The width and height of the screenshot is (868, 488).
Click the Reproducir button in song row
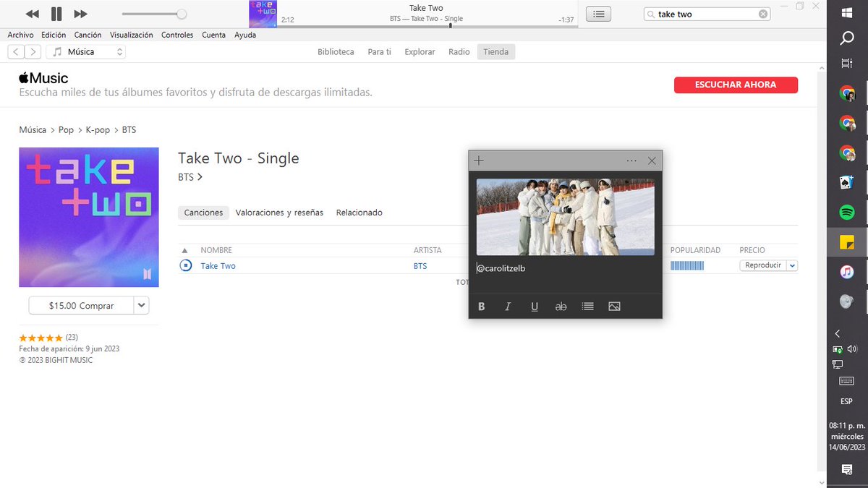tap(762, 265)
